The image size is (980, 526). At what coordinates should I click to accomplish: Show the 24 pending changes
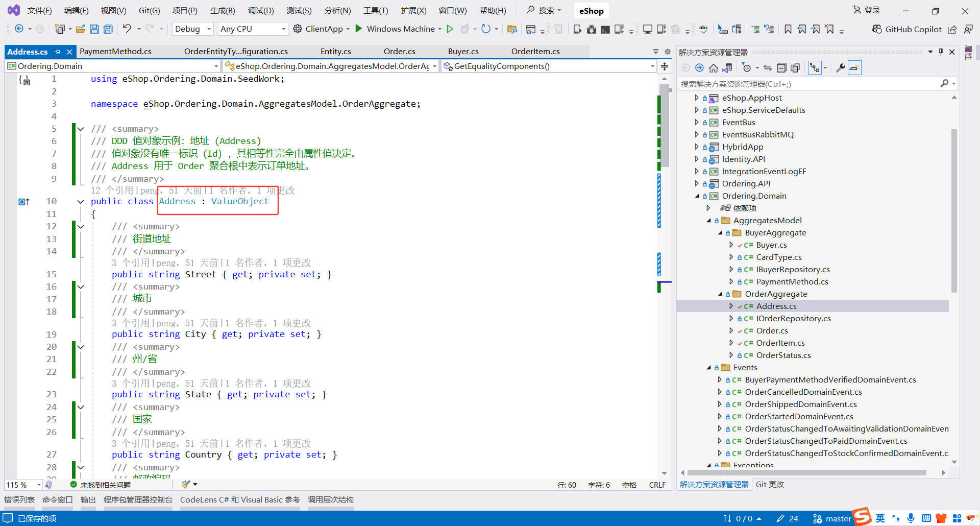(788, 518)
